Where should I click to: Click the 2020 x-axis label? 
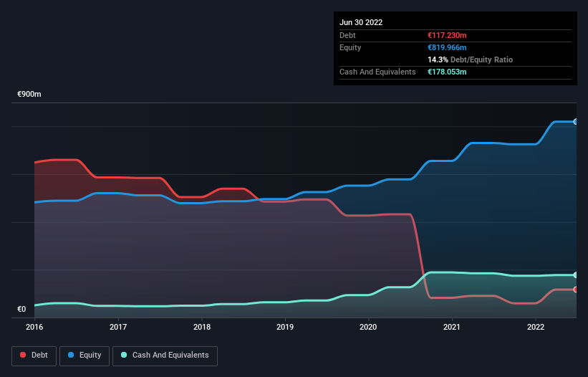(368, 327)
